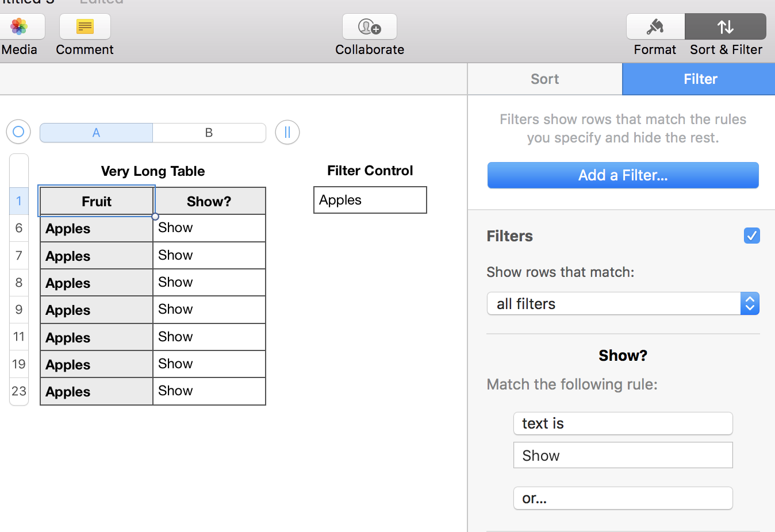Switch to the Sort tab
The width and height of the screenshot is (775, 532).
(x=544, y=79)
